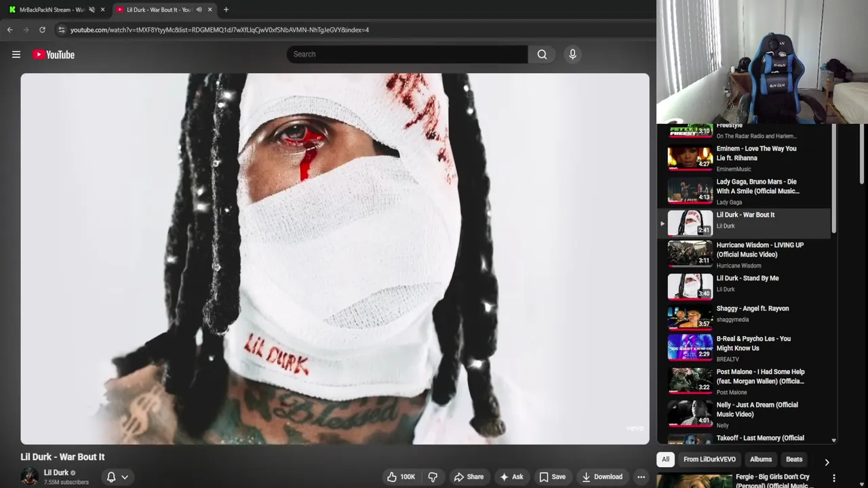Open options menu for Fergie Big Girls video
The height and width of the screenshot is (488, 868).
click(x=833, y=478)
